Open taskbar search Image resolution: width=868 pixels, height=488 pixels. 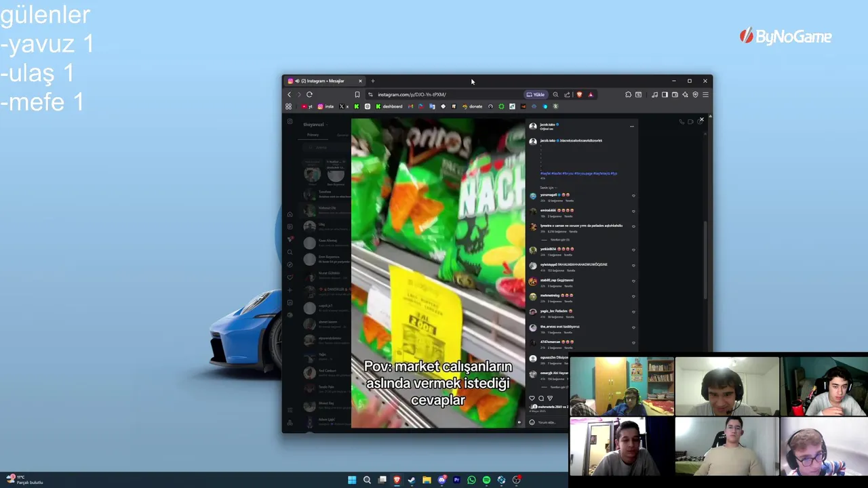[x=367, y=480]
